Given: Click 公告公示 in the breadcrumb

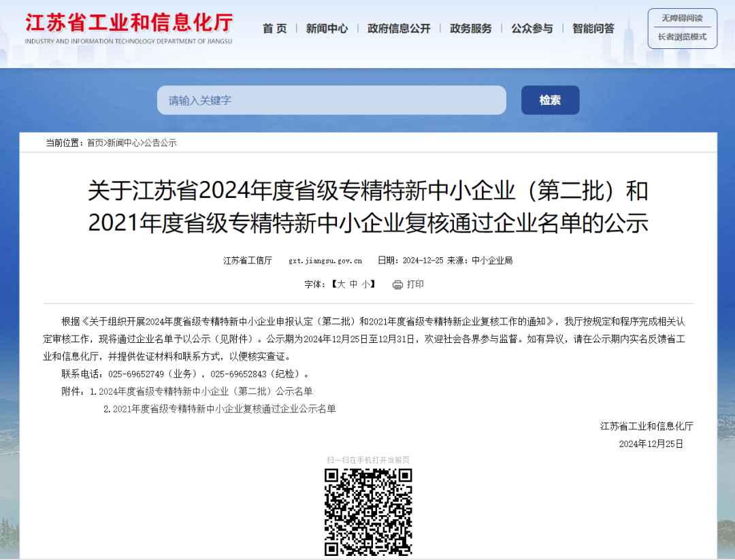Looking at the screenshot, I should pos(161,143).
